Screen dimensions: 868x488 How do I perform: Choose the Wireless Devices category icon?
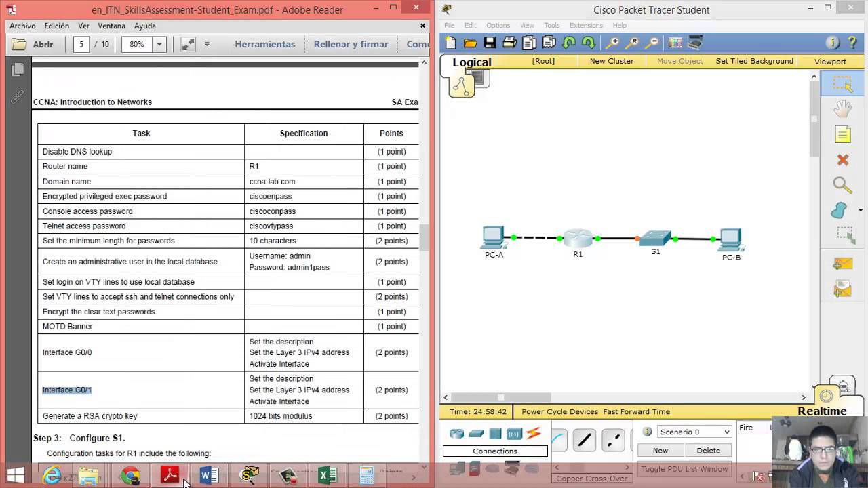(x=514, y=434)
